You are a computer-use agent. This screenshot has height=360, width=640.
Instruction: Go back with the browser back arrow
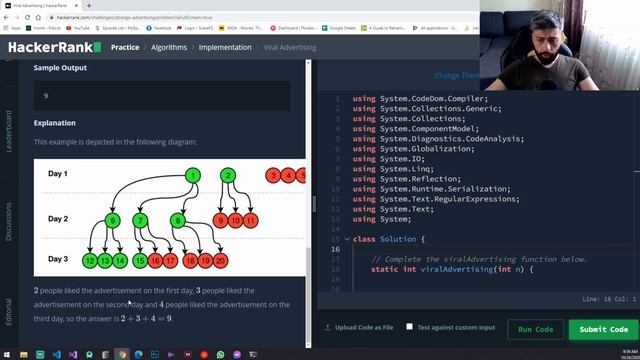pyautogui.click(x=6, y=18)
